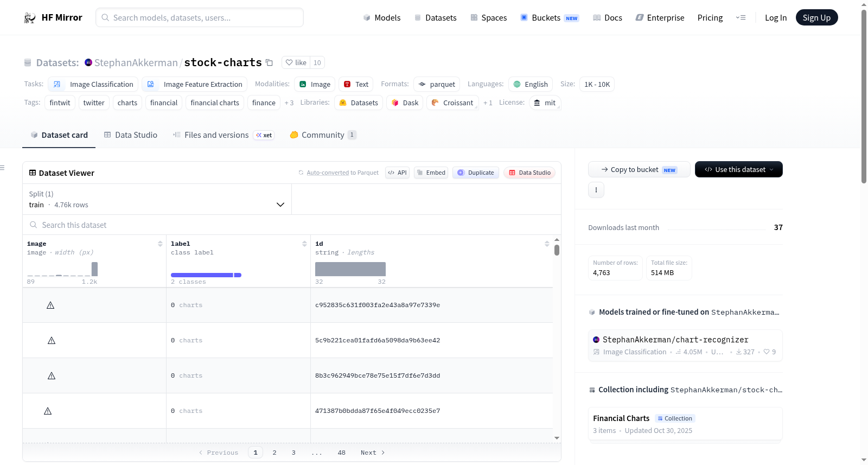Click warning icon in row 8b3c962949bce78e75e15f7df6e7d3dd

pyautogui.click(x=52, y=376)
